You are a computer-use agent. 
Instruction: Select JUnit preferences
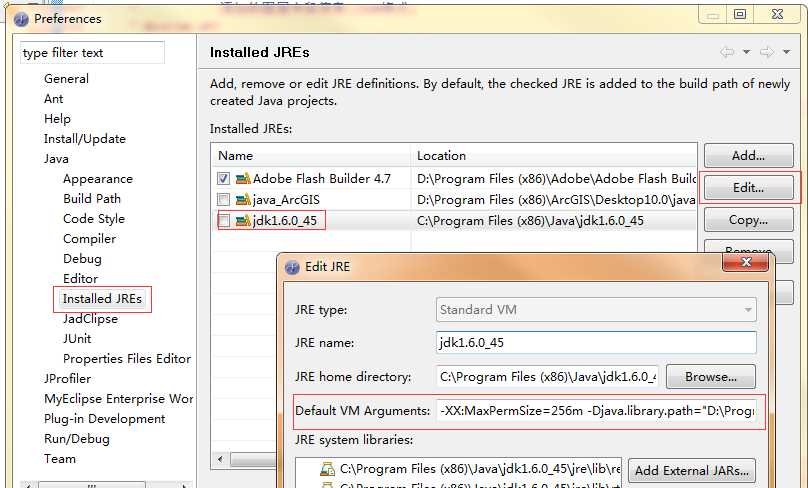[77, 339]
